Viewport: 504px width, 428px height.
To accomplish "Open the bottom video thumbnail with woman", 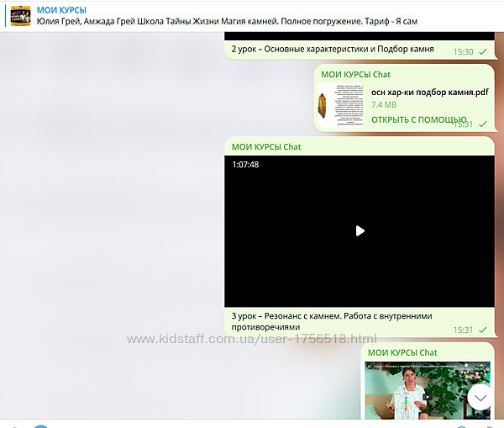I will (427, 390).
